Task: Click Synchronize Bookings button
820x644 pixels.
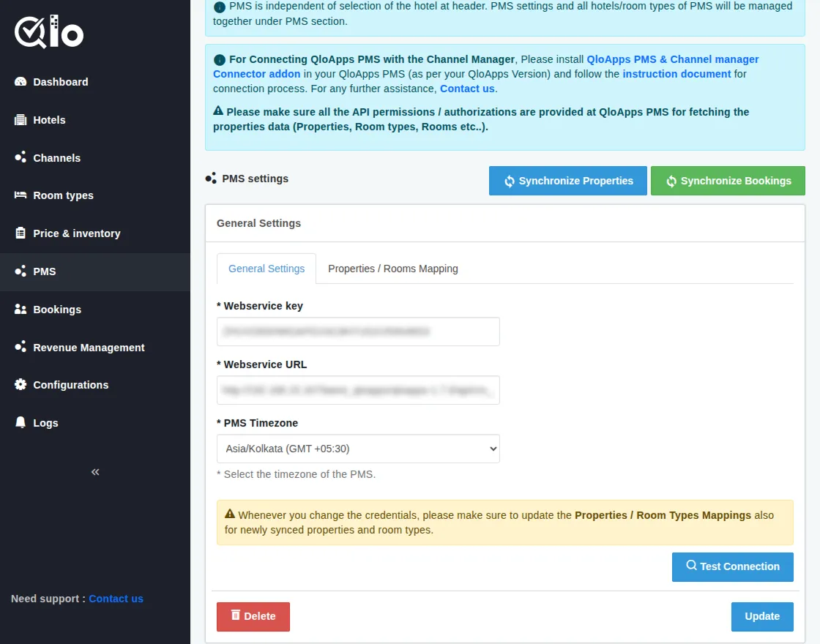Action: click(728, 181)
